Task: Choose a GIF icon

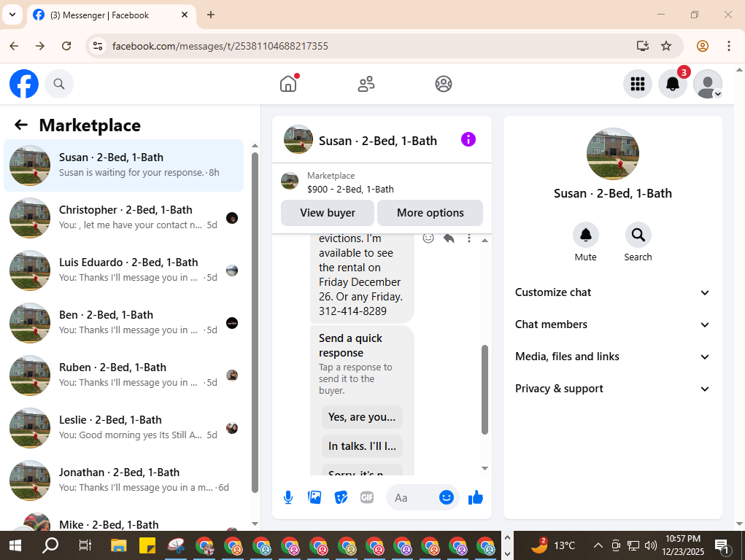Action: coord(367,498)
